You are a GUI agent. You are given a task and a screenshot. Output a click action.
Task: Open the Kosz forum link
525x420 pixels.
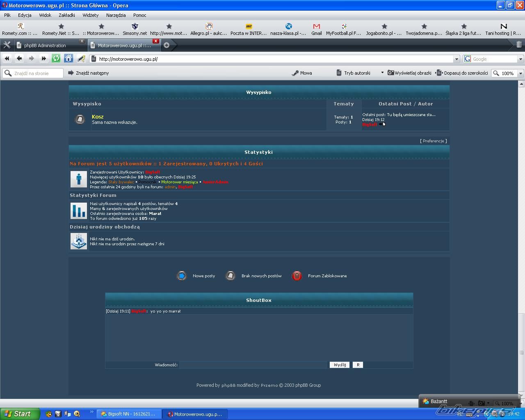click(x=98, y=117)
